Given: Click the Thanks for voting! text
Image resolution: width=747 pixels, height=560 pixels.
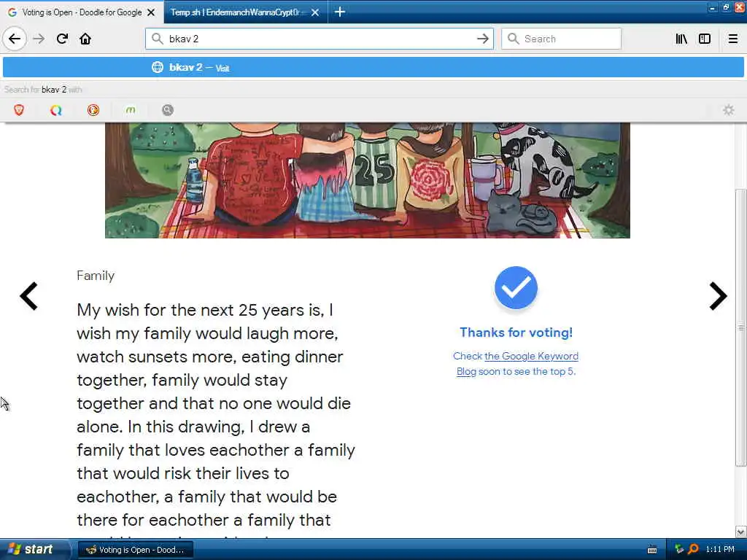Looking at the screenshot, I should click(516, 332).
